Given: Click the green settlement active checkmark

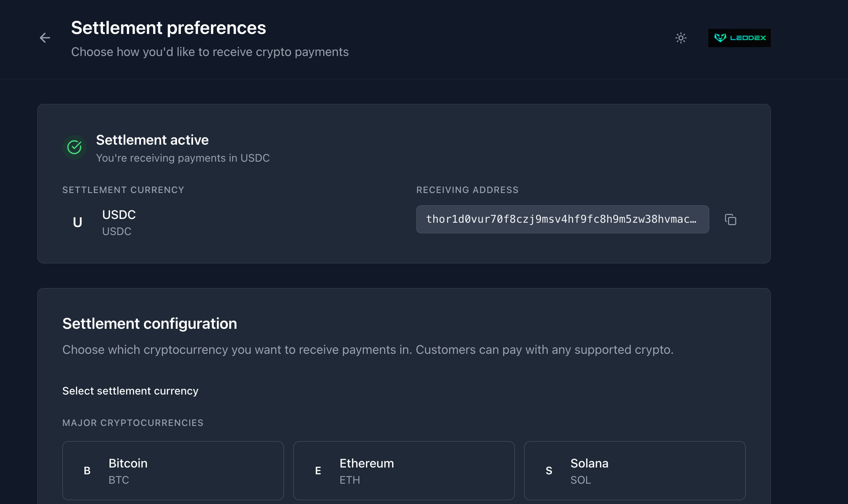Looking at the screenshot, I should tap(75, 147).
